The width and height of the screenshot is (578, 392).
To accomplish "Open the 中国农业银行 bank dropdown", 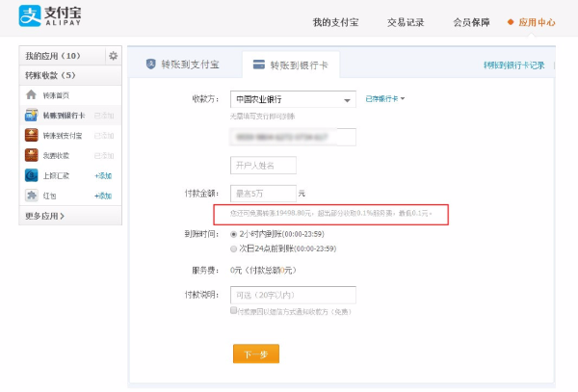I will [x=293, y=99].
